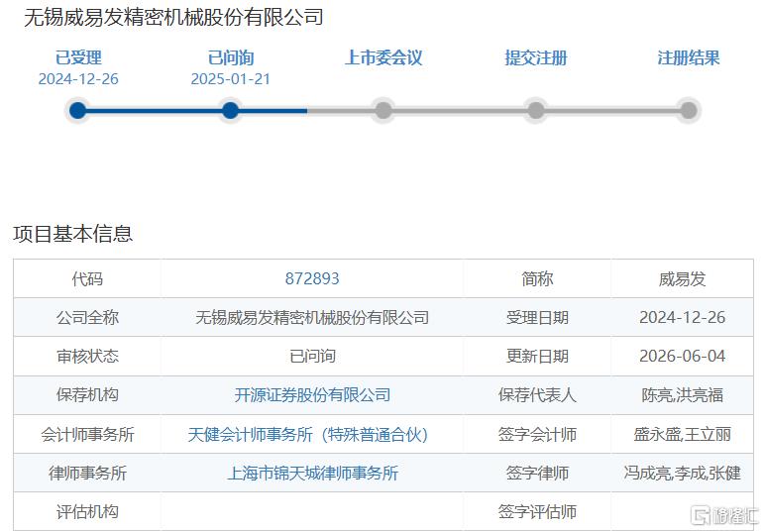Click the 公司全称 label cell
The height and width of the screenshot is (532, 765).
(x=87, y=317)
